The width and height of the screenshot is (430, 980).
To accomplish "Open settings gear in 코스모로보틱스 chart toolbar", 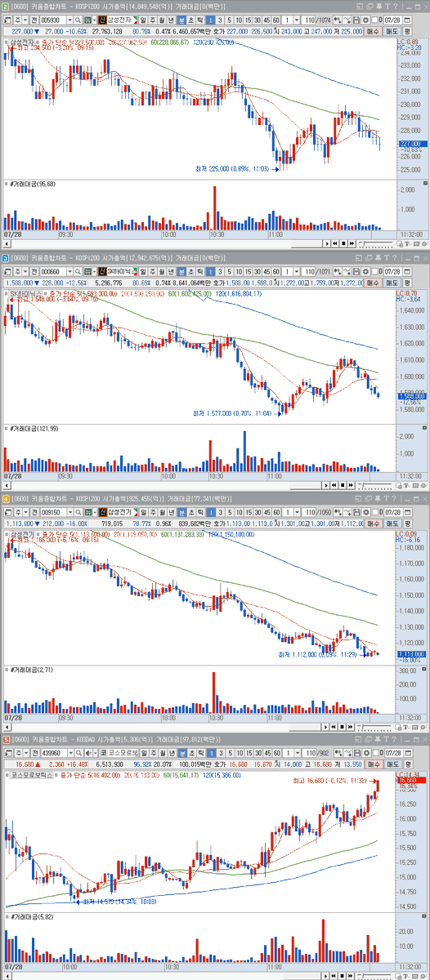I will tap(365, 753).
